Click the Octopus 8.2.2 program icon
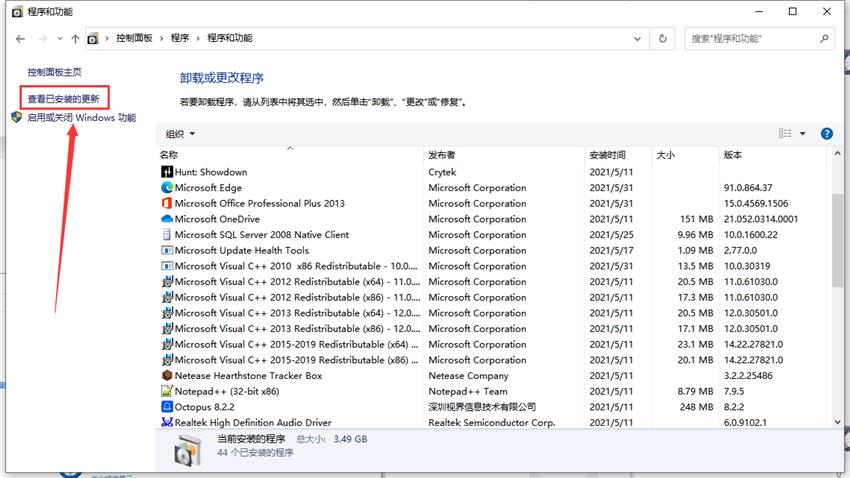 (x=167, y=407)
